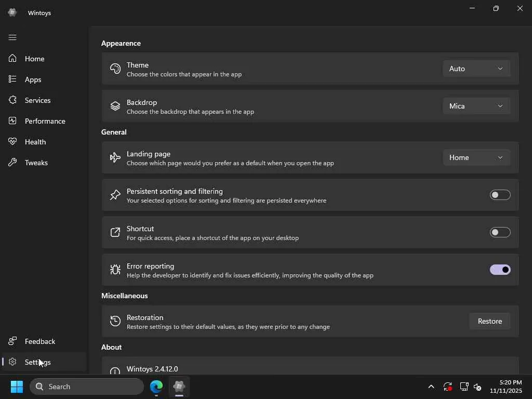This screenshot has height=399, width=532.
Task: Click the sync status tray icon
Action: click(447, 387)
